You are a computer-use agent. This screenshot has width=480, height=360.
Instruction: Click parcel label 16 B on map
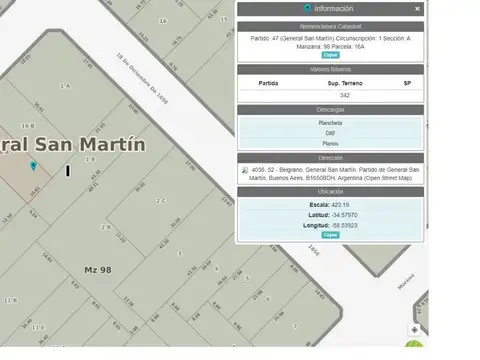[x=28, y=126]
